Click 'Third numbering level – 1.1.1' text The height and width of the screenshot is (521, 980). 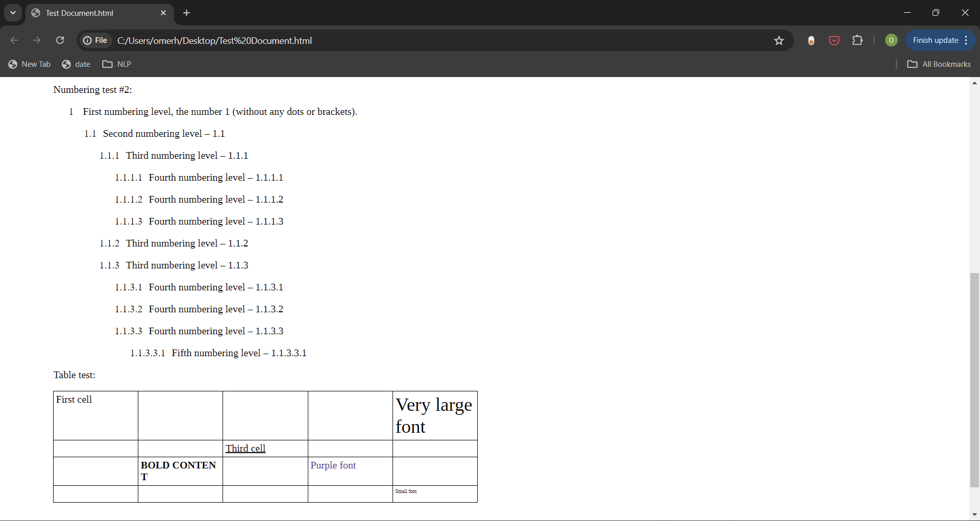tap(187, 156)
